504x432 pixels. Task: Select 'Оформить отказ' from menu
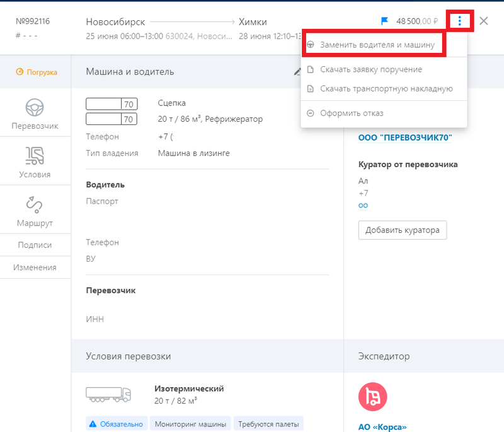(351, 114)
